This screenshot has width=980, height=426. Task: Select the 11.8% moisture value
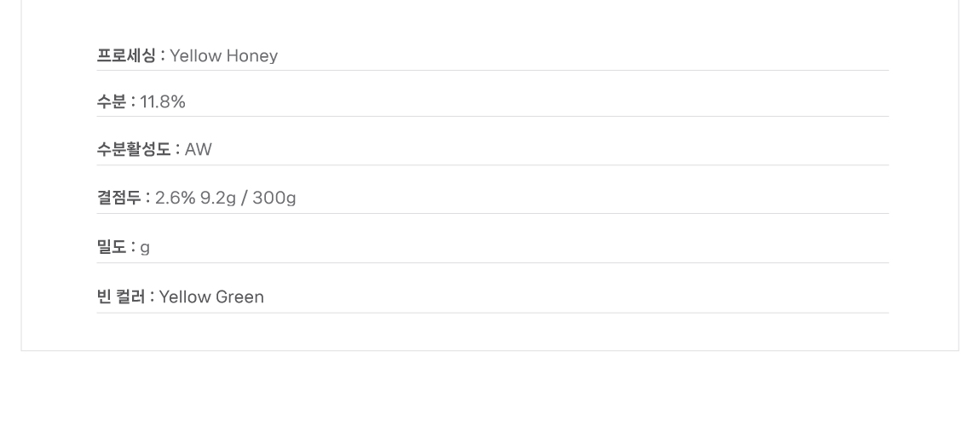(x=163, y=102)
